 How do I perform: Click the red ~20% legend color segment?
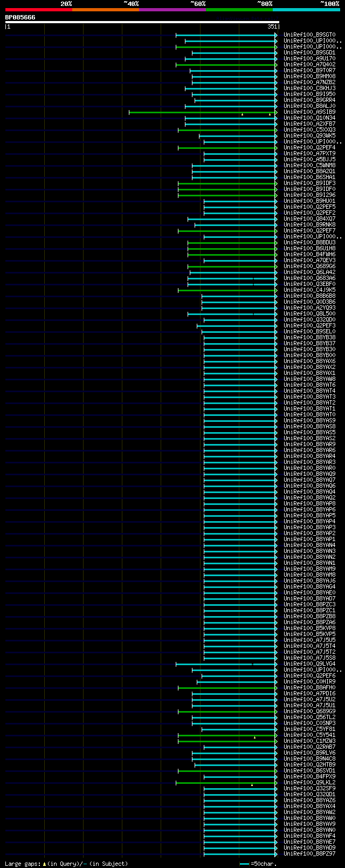39,10
